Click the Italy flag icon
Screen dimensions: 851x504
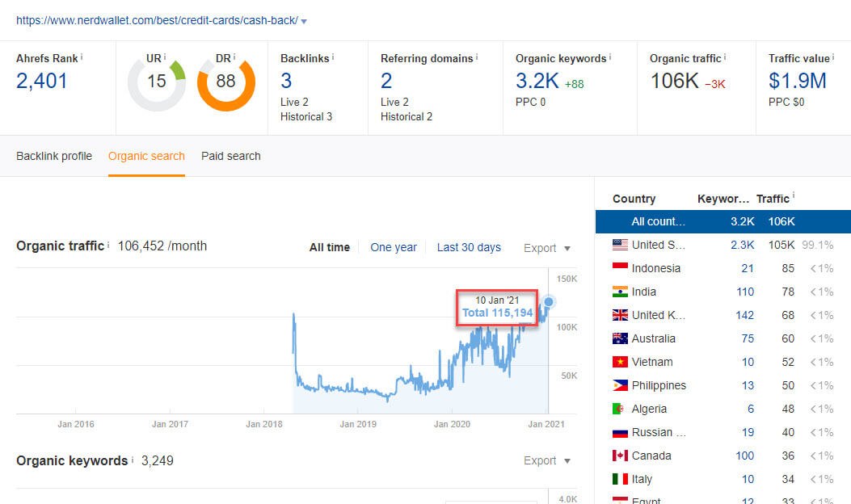[620, 479]
